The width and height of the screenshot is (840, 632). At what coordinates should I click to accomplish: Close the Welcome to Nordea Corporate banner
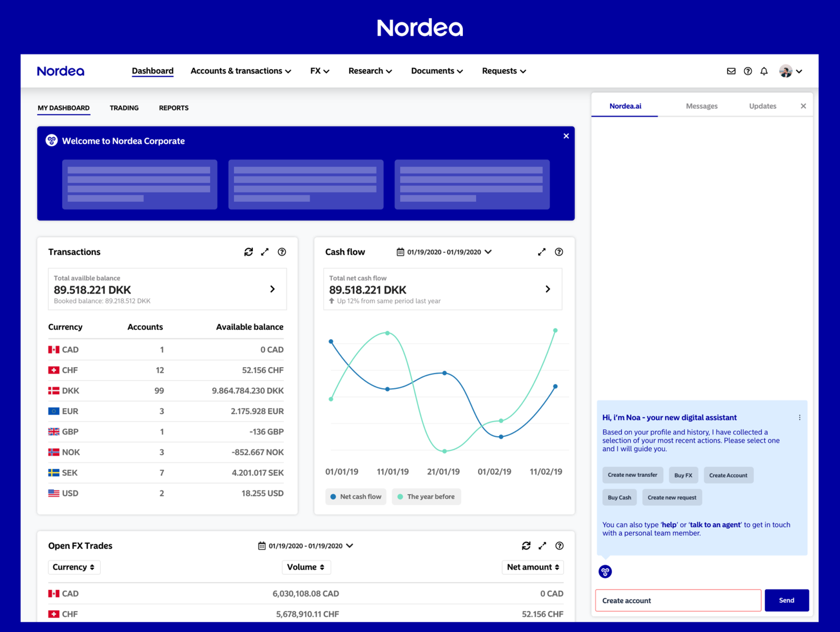point(566,136)
